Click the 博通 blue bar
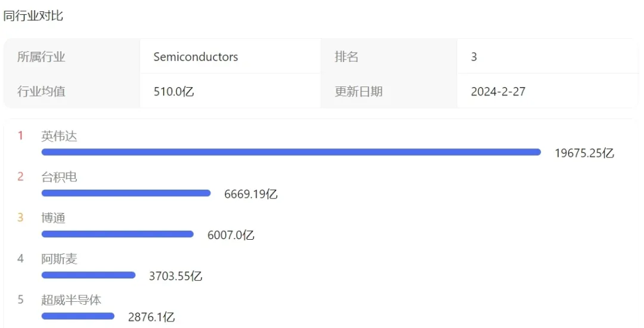644x328 pixels. coord(117,234)
